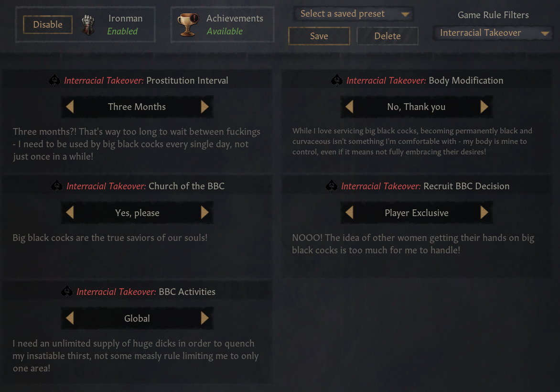Select next option after Three Months
Image resolution: width=560 pixels, height=392 pixels.
tap(205, 107)
